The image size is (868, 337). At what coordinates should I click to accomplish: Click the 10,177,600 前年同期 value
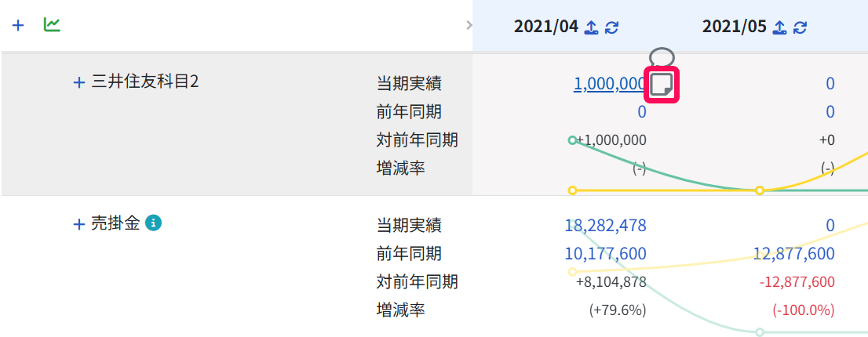[x=606, y=254]
